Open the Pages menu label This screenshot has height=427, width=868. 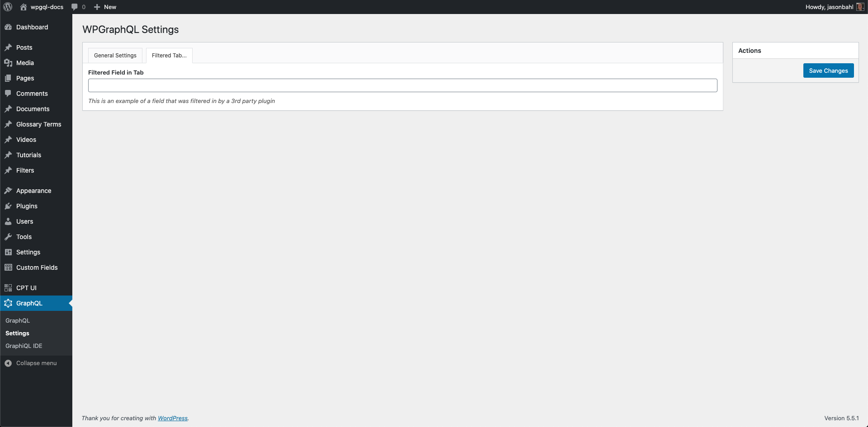[25, 78]
